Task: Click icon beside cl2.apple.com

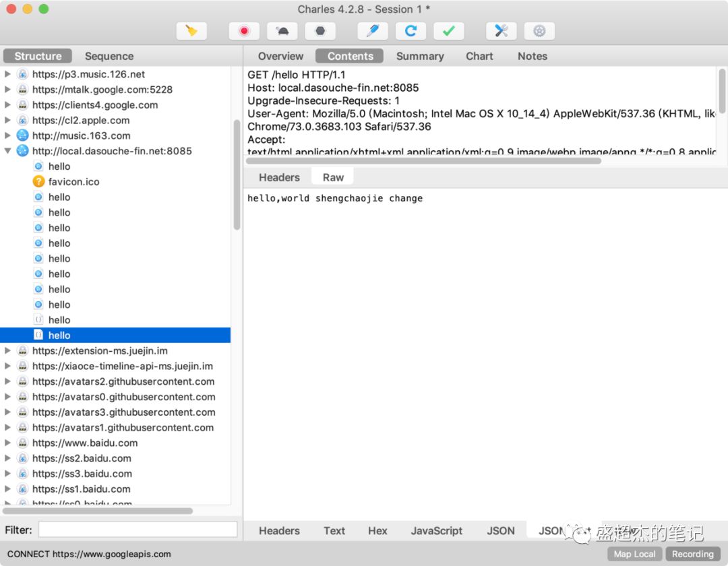Action: 22,120
